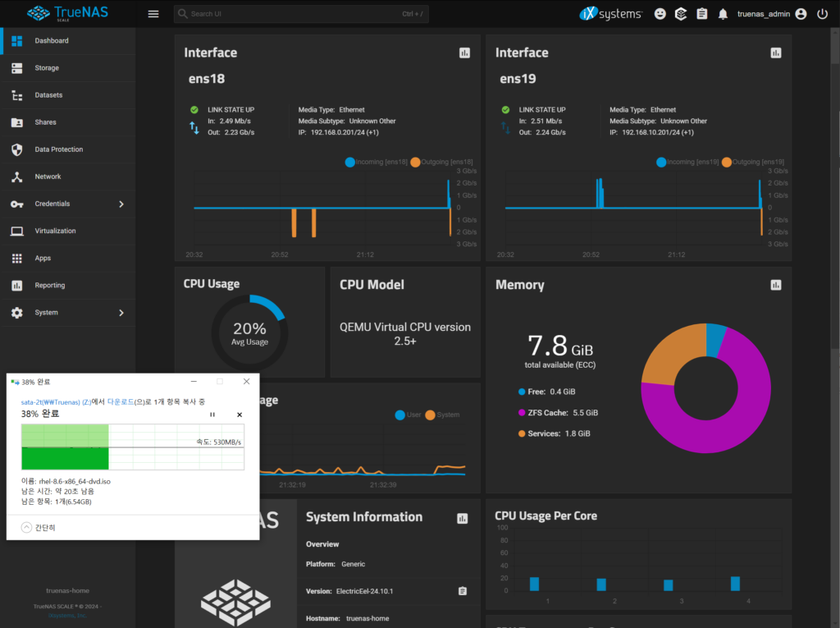
Task: Open the Alerts bell icon
Action: (723, 14)
